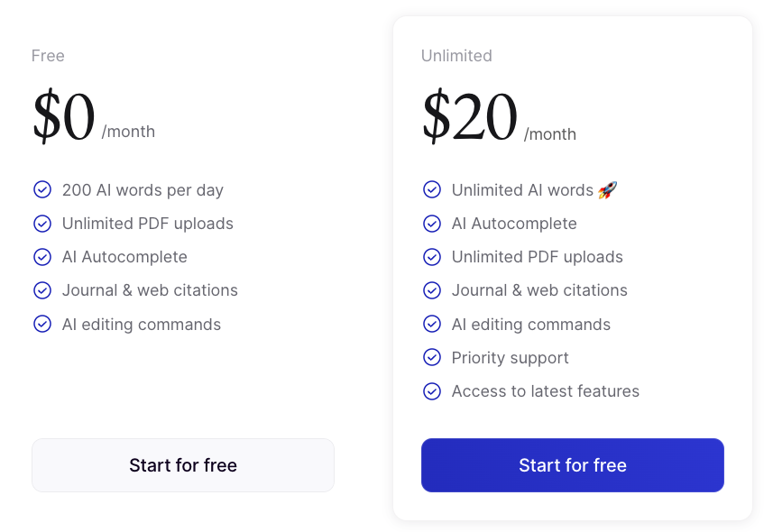Click checkmark icon beside 200 AI words per day
773x532 pixels.
click(42, 189)
